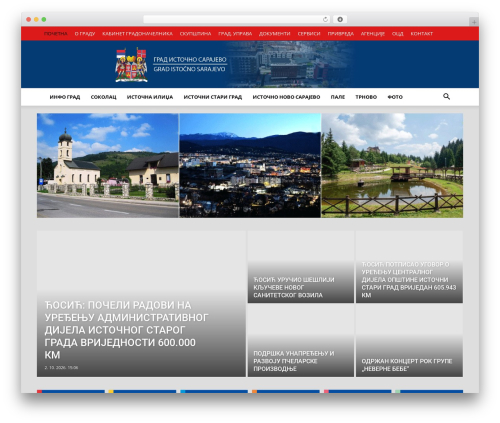
Task: Open the ПОЧЕТНА menu item
Action: point(56,34)
